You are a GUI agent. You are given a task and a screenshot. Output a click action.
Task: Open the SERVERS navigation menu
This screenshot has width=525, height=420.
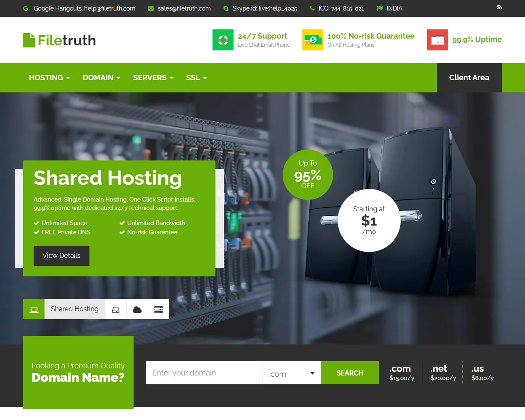pos(153,78)
